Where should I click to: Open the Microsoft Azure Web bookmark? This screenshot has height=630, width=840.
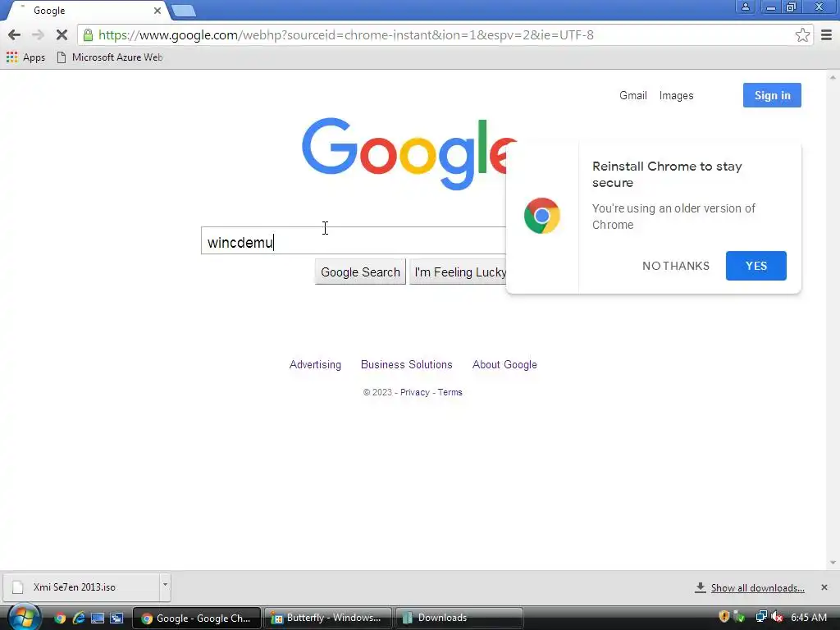click(110, 57)
